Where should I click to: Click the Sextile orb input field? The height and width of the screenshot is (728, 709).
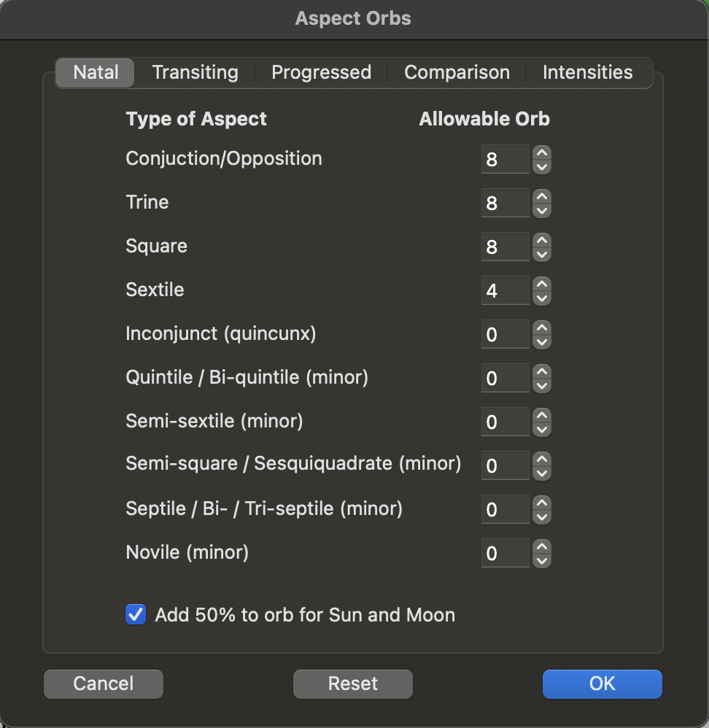pos(505,291)
